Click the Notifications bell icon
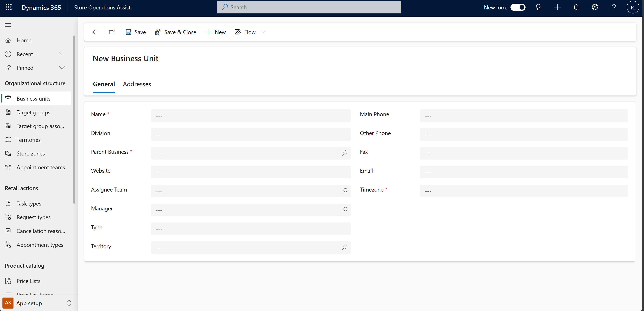Image resolution: width=644 pixels, height=311 pixels. pos(576,7)
